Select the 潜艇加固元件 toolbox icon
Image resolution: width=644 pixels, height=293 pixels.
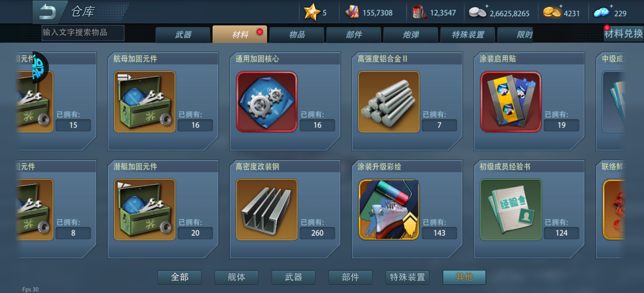click(145, 209)
